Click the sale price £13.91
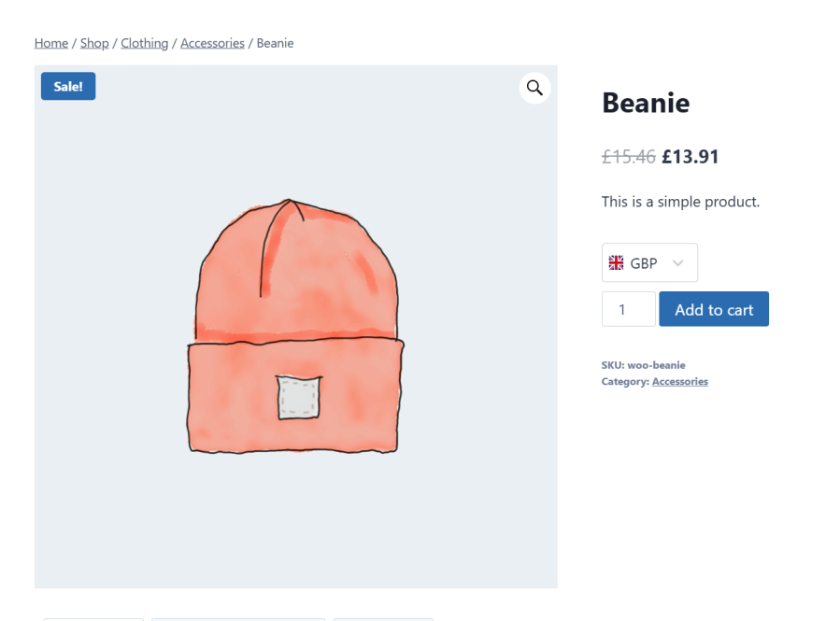The image size is (840, 621). (691, 157)
